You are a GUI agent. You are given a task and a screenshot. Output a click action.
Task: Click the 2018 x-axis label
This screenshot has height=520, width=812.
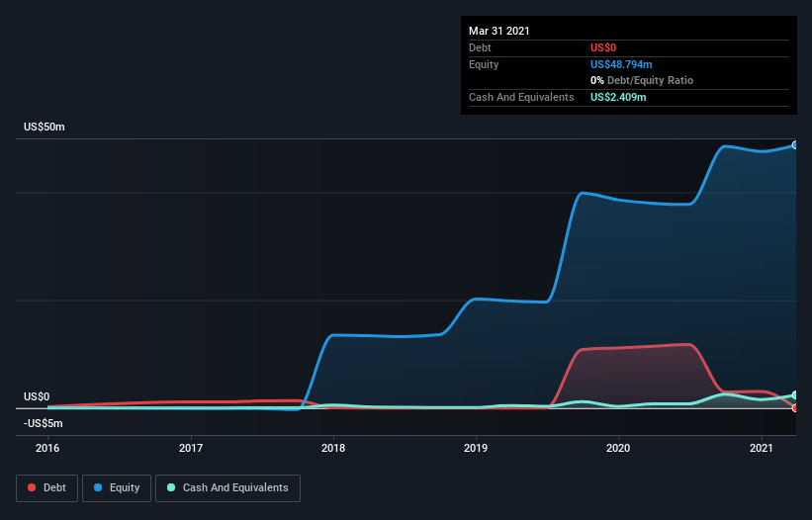click(333, 448)
